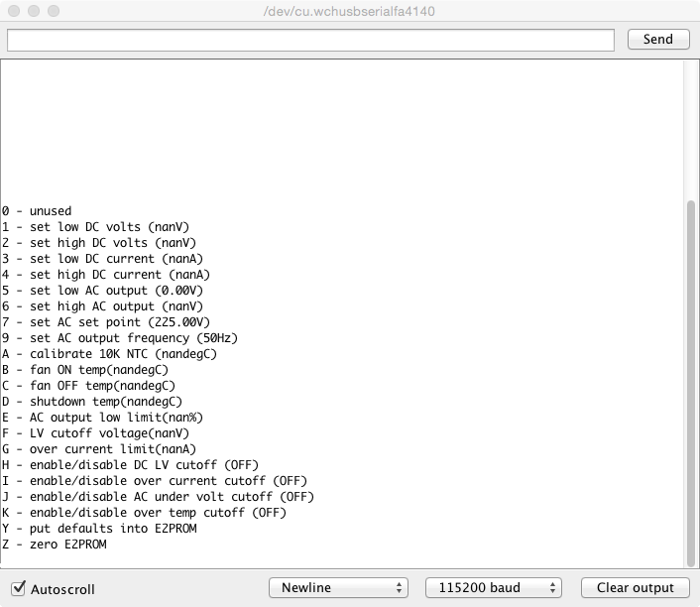The height and width of the screenshot is (607, 700).
Task: Disable the Autoscroll checkbox
Action: 19,588
